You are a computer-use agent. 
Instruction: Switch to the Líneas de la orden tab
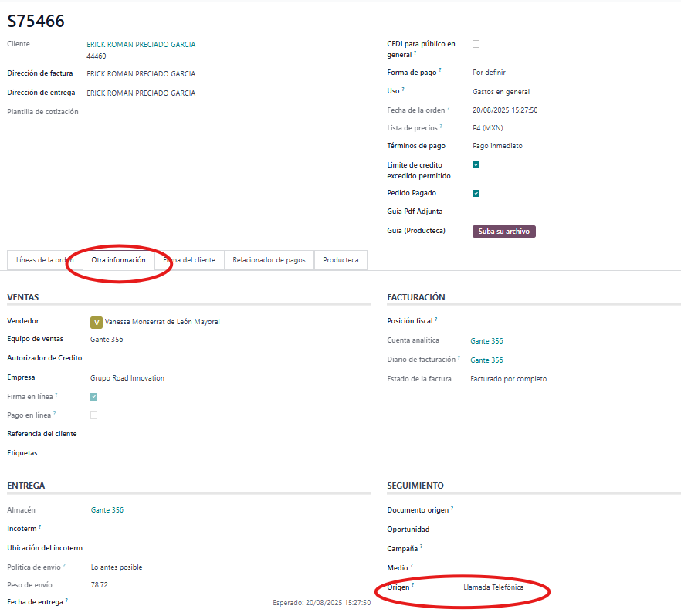click(x=44, y=260)
